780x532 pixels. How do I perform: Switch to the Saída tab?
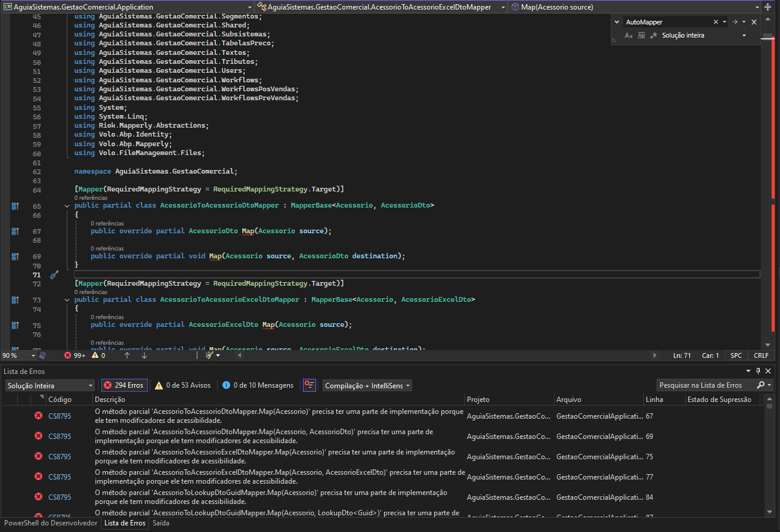(x=161, y=523)
